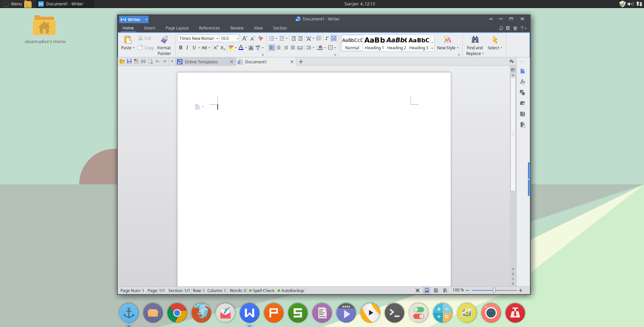Expand the Paste options arrow
The image size is (644, 327).
(134, 48)
